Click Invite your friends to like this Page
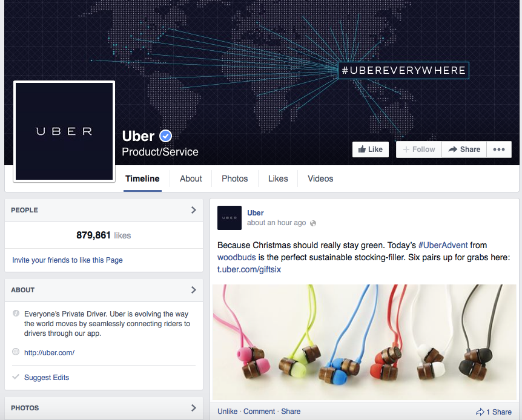Screen dimensions: 522x420 67,260
